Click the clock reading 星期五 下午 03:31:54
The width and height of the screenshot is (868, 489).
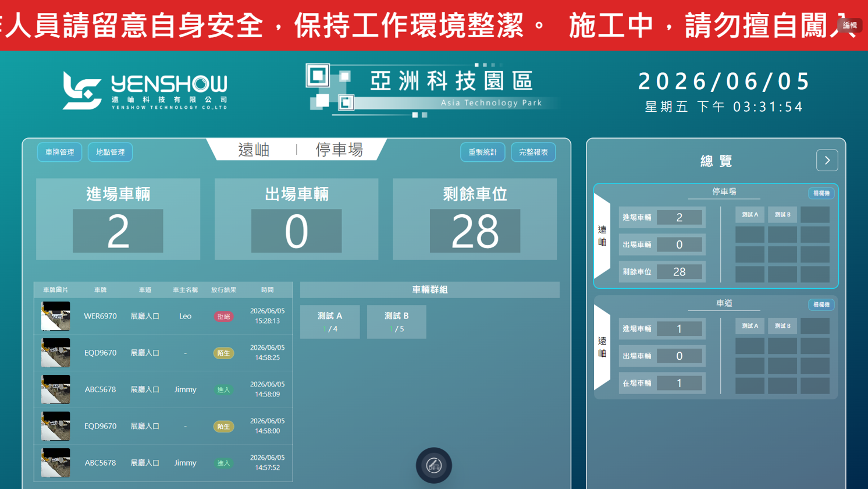pyautogui.click(x=724, y=107)
